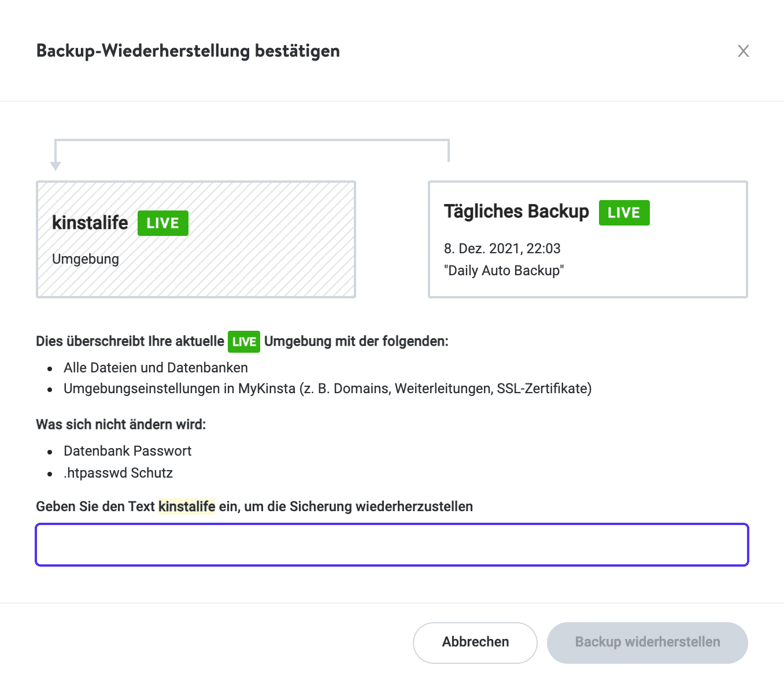784x680 pixels.
Task: Focus the backup confirmation input field
Action: tap(392, 544)
